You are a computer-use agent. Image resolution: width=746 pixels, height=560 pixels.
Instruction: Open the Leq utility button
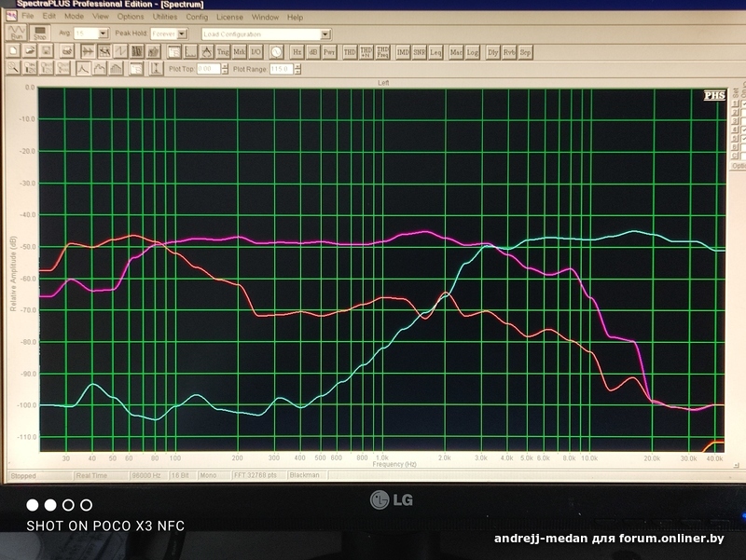(435, 52)
